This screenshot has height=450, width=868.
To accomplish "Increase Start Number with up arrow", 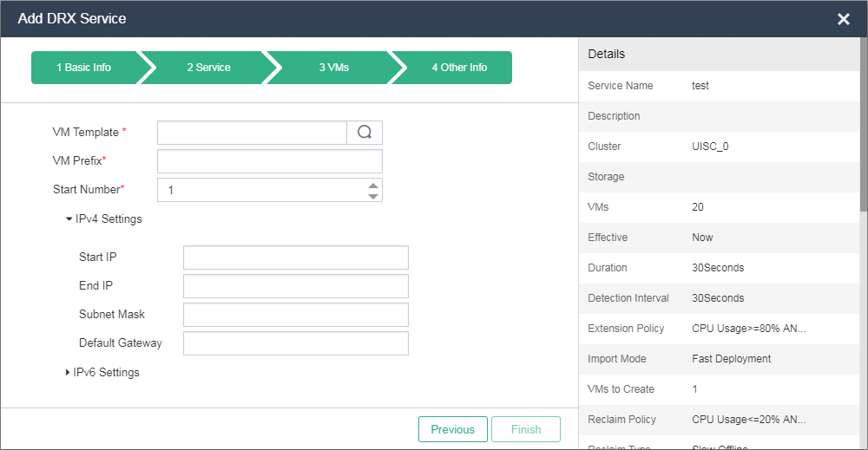I will point(373,185).
